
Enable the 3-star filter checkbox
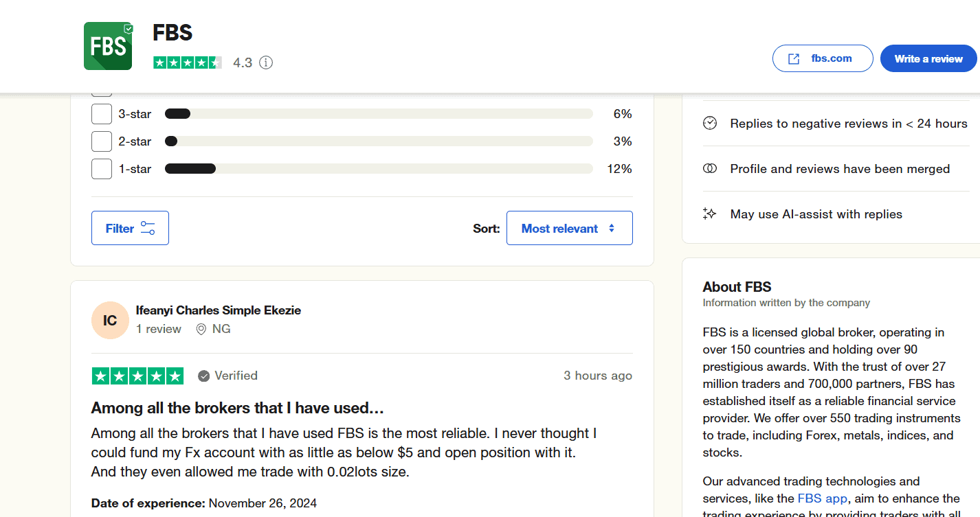pyautogui.click(x=101, y=113)
